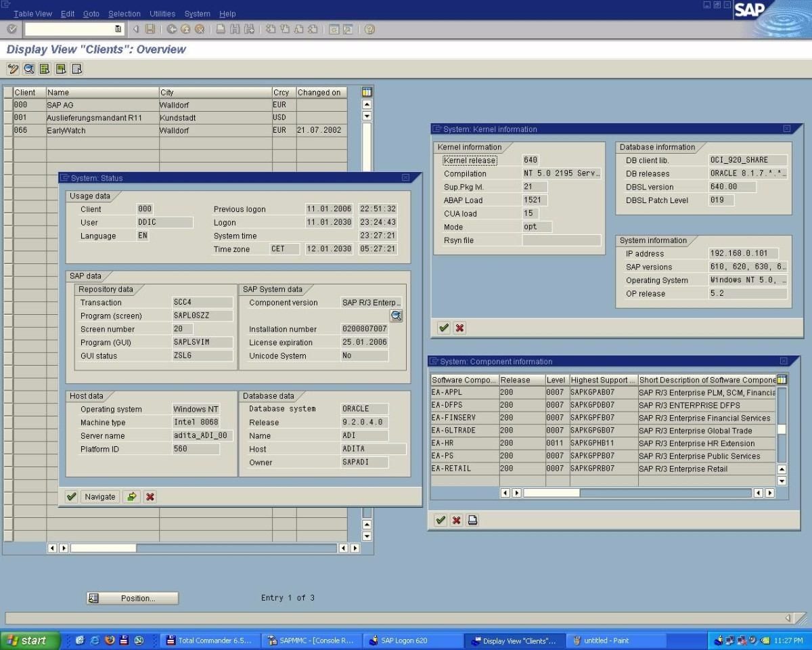This screenshot has height=650, width=812.
Task: Open the Goto menu
Action: (x=91, y=14)
